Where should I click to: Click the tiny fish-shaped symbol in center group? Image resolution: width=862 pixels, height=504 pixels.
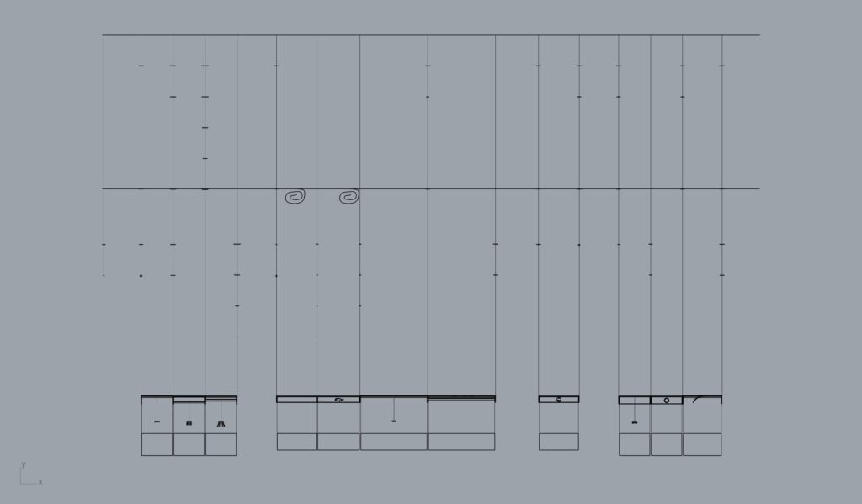338,400
